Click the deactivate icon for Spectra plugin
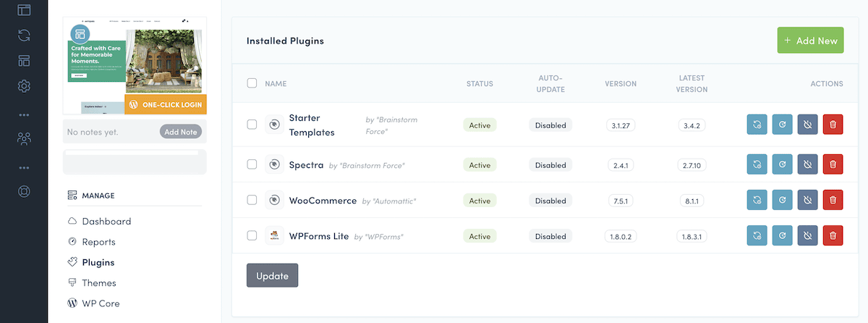Viewport: 868px width, 323px height. coord(807,165)
